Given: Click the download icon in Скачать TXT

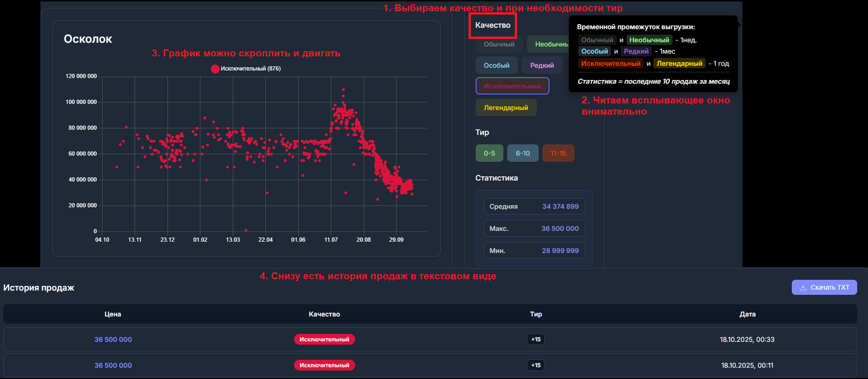Looking at the screenshot, I should (x=803, y=287).
